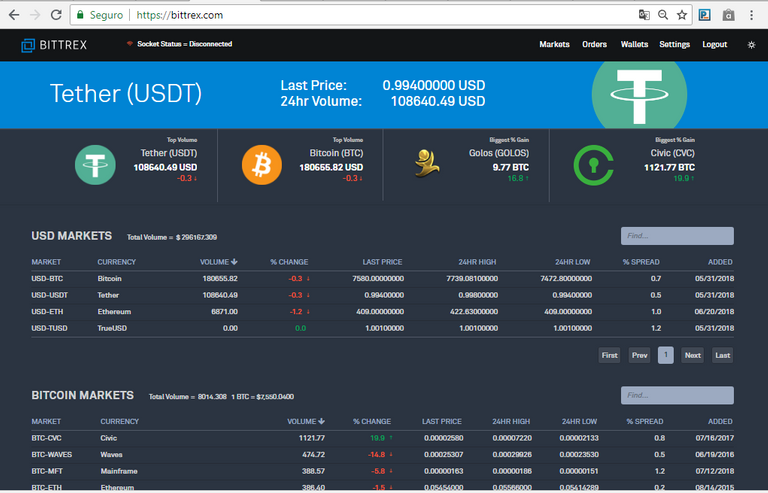Viewport: 768px width, 493px height.
Task: Bookmark this page with the star
Action: pyautogui.click(x=681, y=15)
